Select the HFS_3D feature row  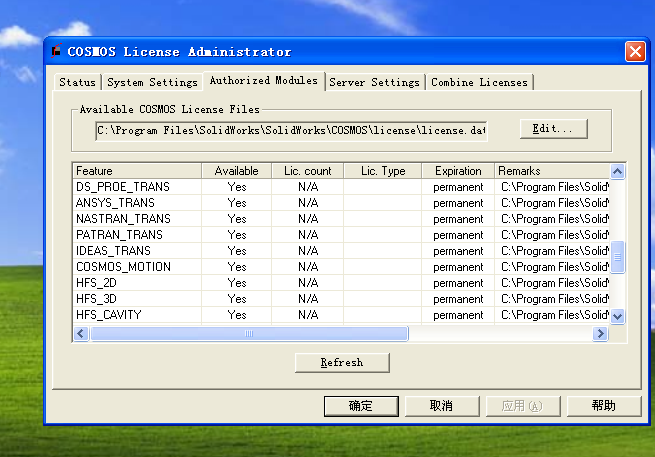pyautogui.click(x=341, y=299)
